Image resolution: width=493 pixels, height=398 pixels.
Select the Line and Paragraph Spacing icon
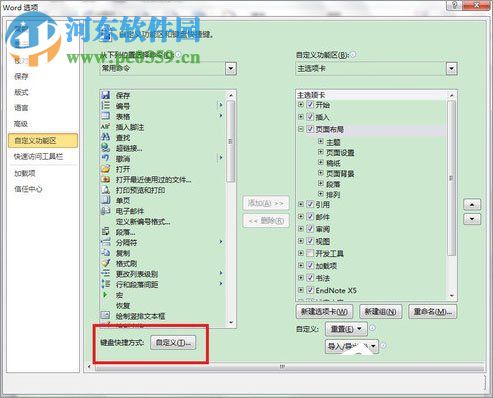tap(105, 284)
